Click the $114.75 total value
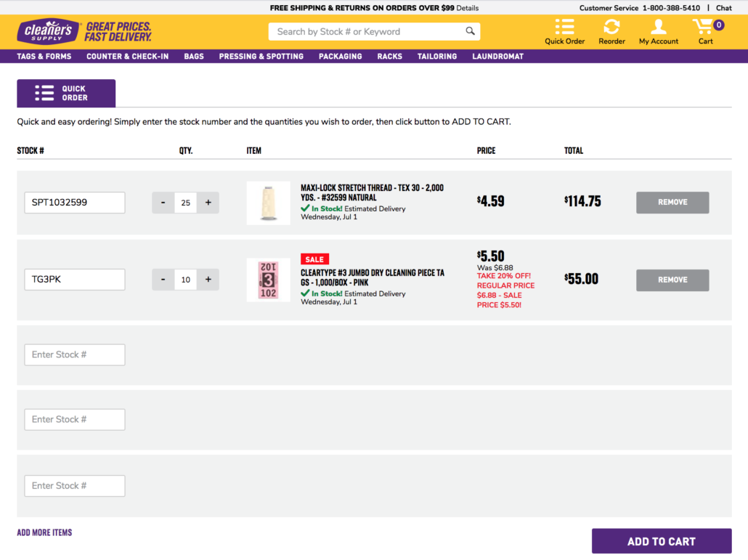The width and height of the screenshot is (748, 560). pyautogui.click(x=582, y=201)
